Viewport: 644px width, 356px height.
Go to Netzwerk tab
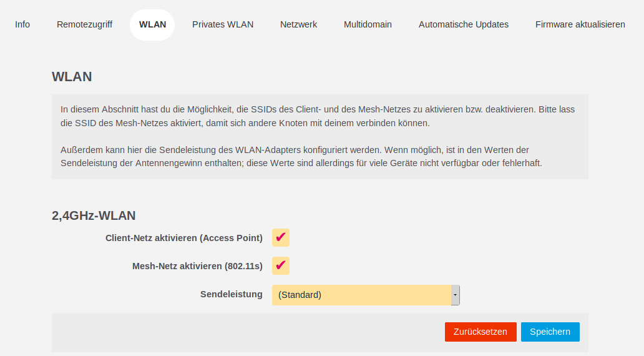click(x=298, y=24)
